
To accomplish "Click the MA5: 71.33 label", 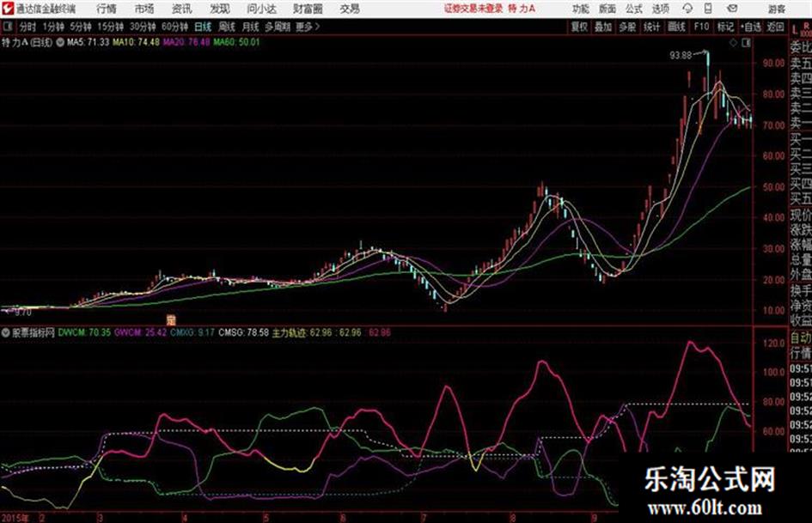I will point(88,42).
